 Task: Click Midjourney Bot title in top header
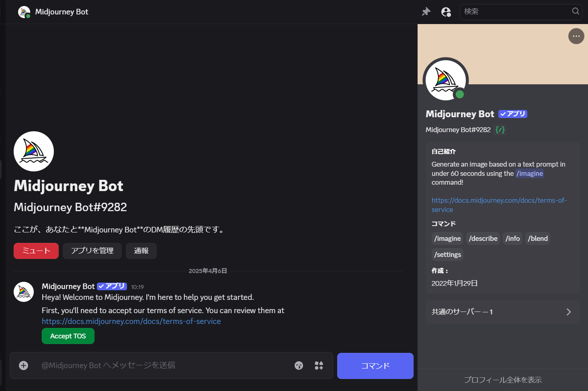61,12
